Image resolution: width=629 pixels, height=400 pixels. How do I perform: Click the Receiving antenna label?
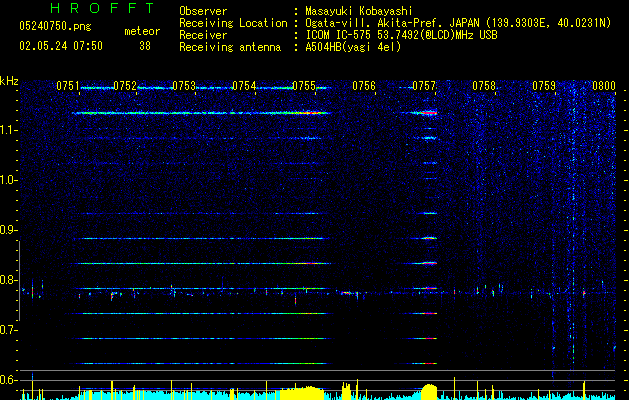pyautogui.click(x=230, y=47)
